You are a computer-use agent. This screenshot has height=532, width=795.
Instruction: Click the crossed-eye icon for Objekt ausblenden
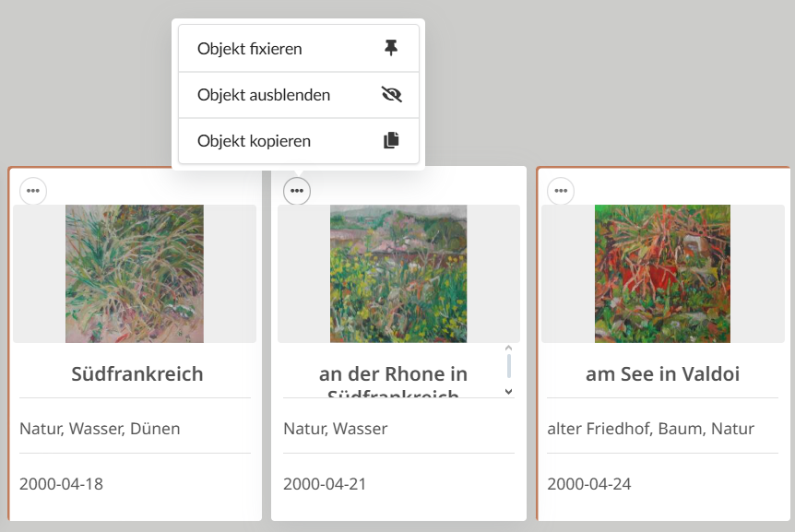pyautogui.click(x=391, y=95)
